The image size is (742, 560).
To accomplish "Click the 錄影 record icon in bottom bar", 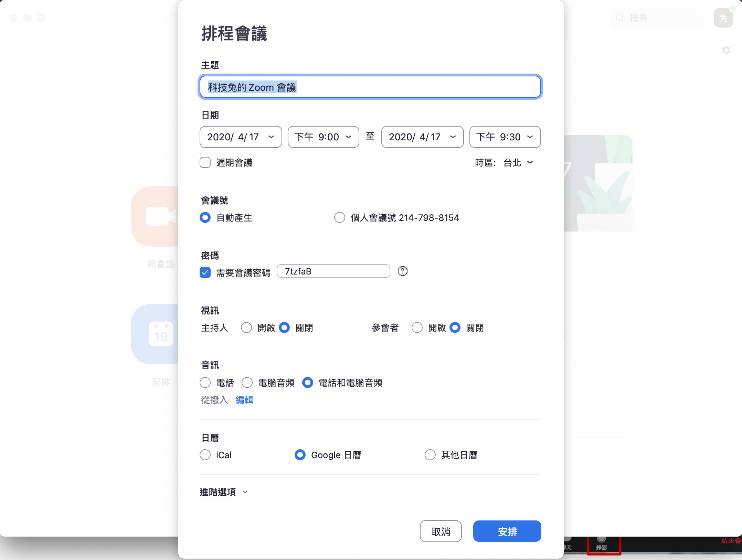I will 602,542.
